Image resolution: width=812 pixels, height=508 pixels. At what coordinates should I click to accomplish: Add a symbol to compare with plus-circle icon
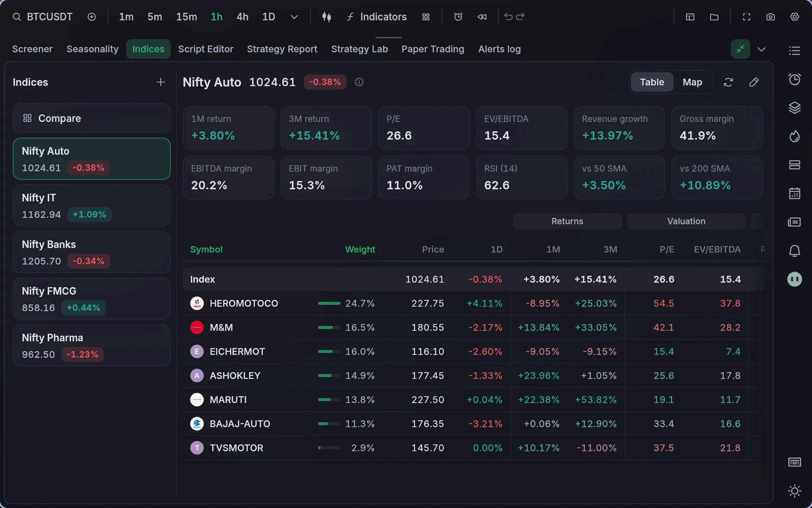click(92, 17)
